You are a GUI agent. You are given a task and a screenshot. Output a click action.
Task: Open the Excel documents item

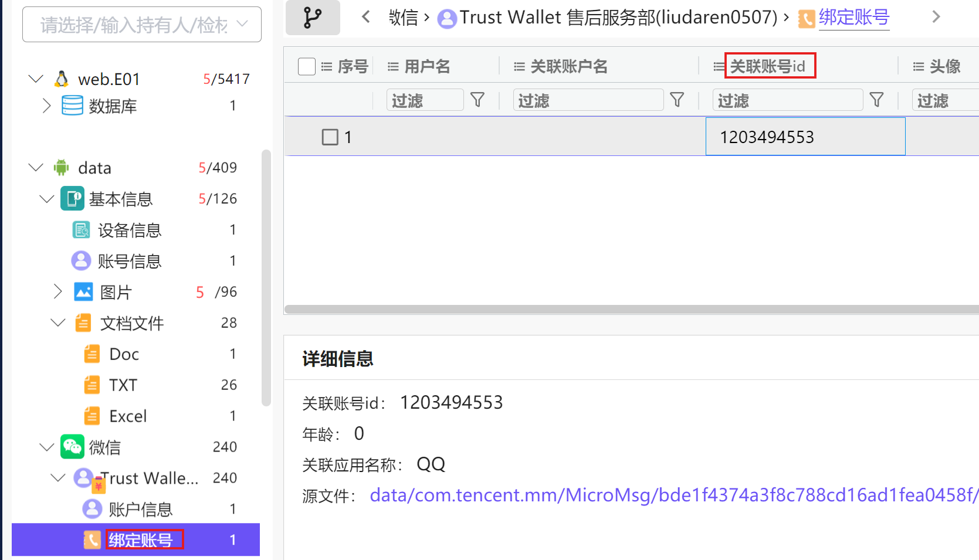[x=128, y=416]
